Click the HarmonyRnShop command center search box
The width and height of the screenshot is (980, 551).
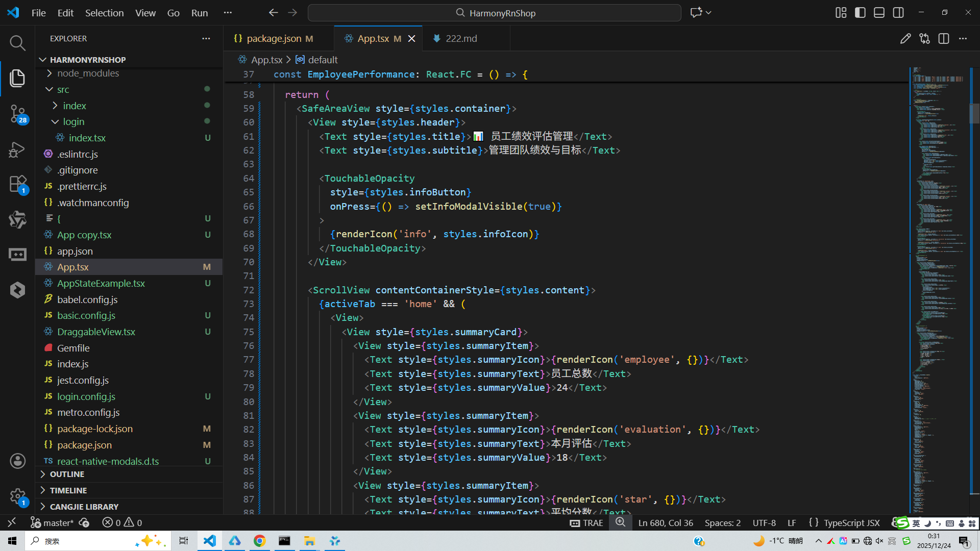494,13
